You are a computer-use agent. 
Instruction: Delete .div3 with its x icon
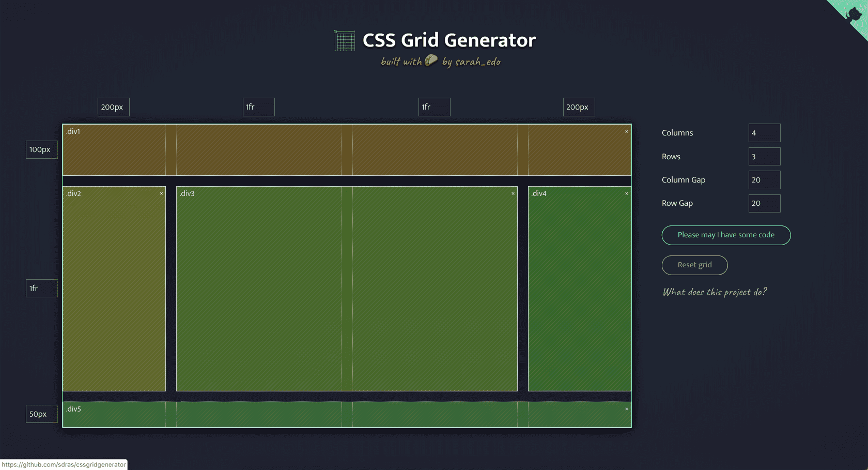(x=513, y=193)
